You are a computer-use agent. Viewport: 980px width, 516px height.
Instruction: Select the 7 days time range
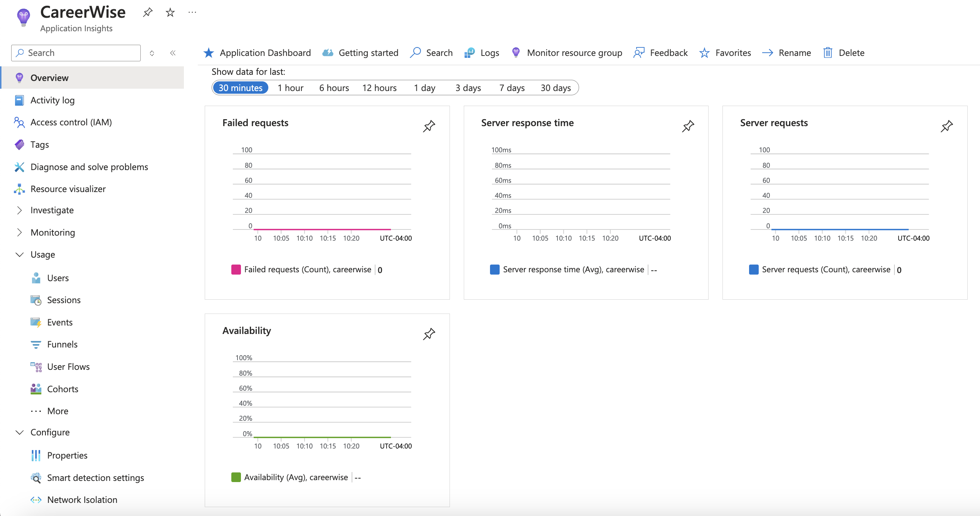[x=512, y=88]
